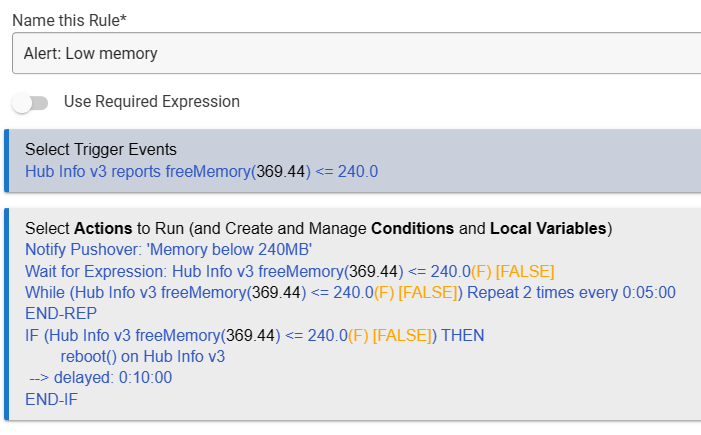Select the END-IF action line
Screen dimensions: 701x435
(x=51, y=399)
